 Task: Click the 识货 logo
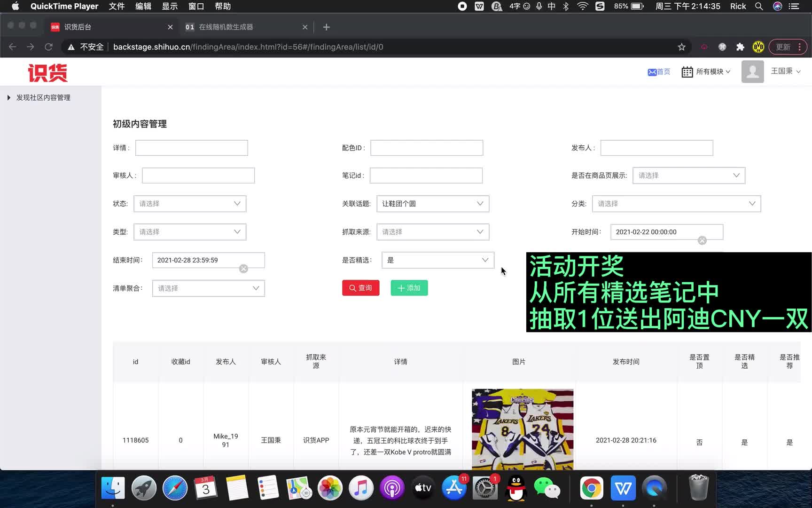click(x=47, y=73)
